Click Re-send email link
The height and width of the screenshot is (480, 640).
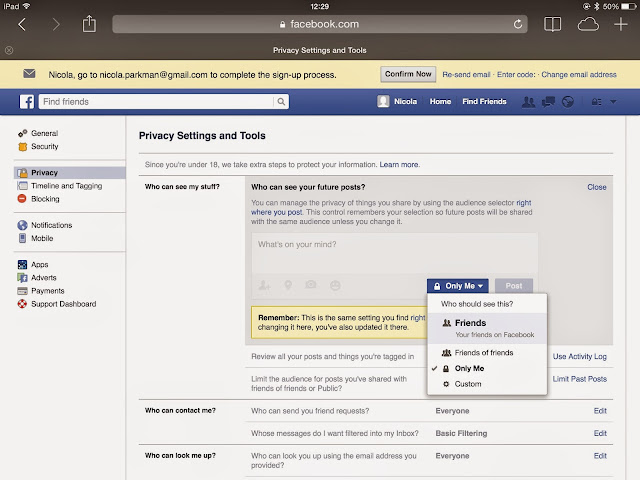[466, 75]
